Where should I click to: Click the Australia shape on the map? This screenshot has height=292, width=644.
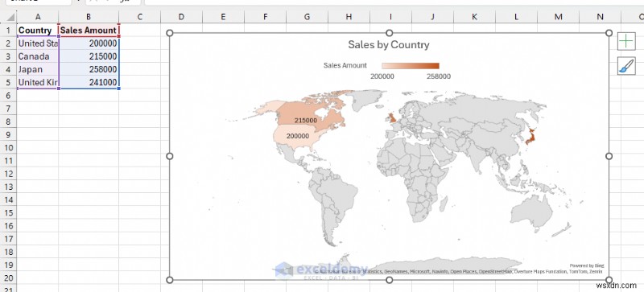pos(531,212)
